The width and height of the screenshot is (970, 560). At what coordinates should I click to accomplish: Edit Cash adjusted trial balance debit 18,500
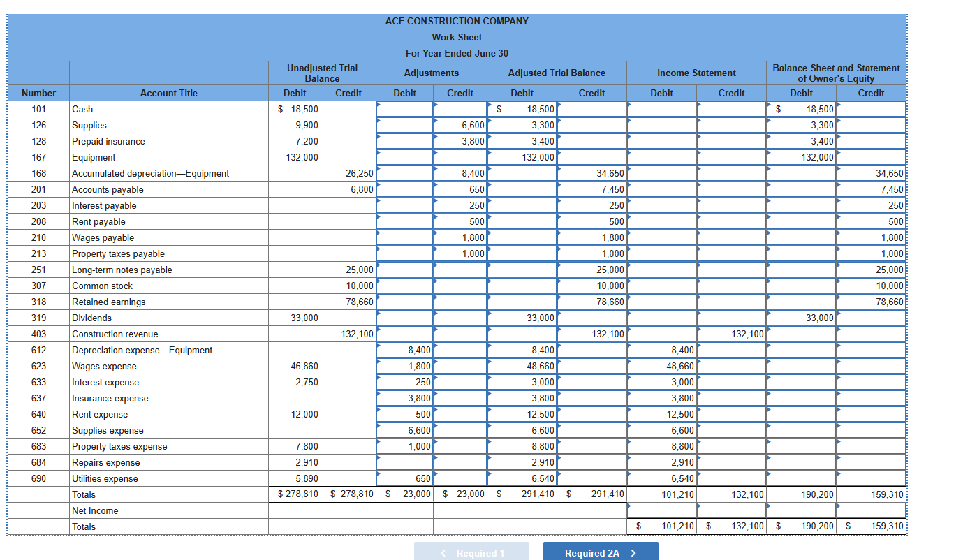522,109
